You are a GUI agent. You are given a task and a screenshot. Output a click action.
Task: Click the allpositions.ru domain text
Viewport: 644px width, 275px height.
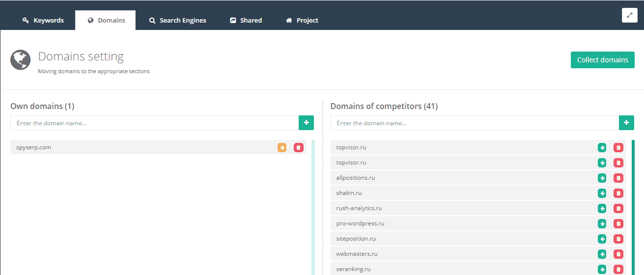(356, 178)
